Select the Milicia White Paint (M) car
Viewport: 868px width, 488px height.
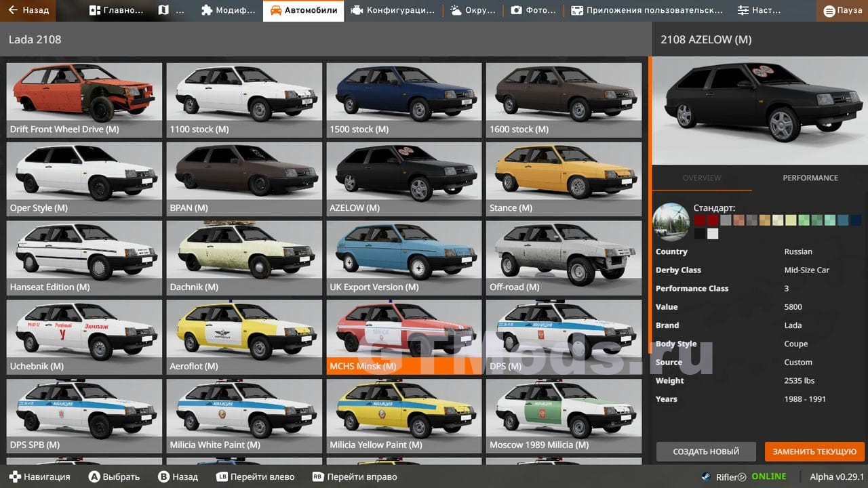pos(244,415)
